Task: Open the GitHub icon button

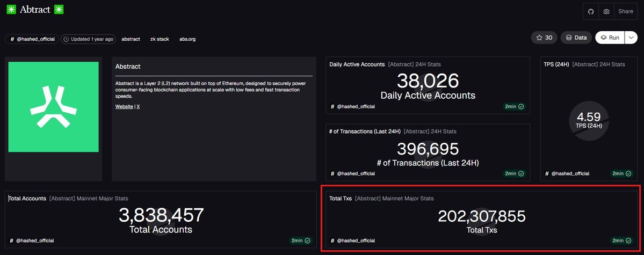Action: (x=591, y=11)
